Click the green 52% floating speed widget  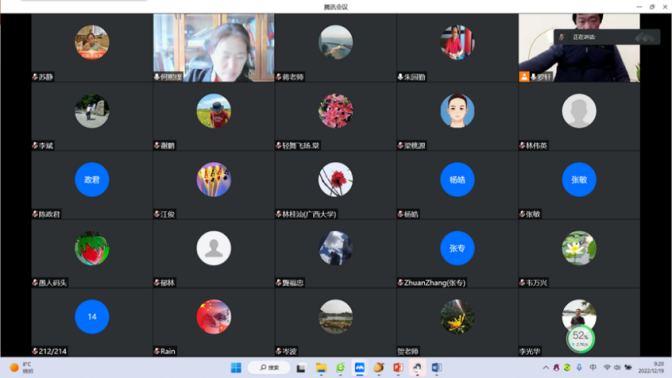pos(580,339)
